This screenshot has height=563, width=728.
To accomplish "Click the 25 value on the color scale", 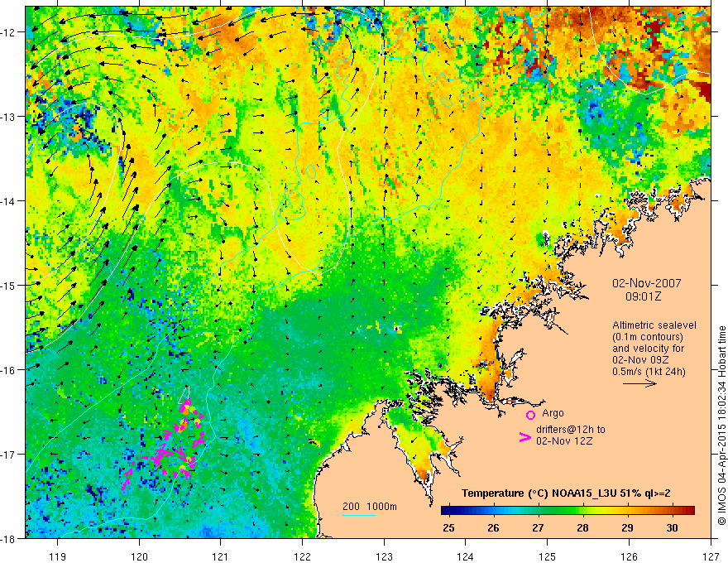I will [448, 527].
